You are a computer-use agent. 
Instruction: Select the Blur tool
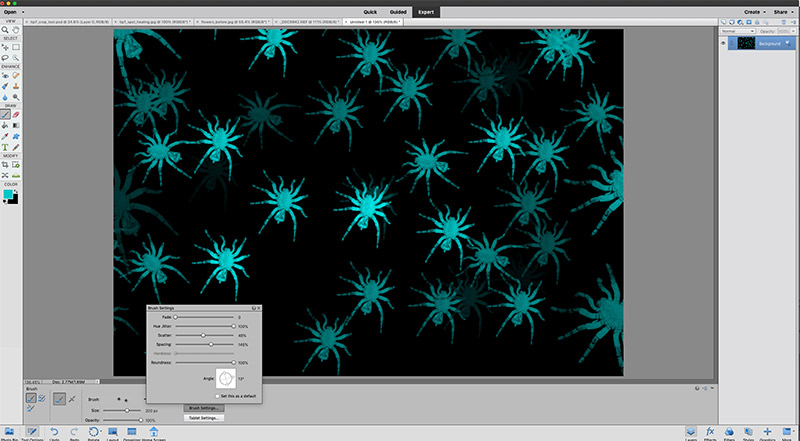coord(5,97)
